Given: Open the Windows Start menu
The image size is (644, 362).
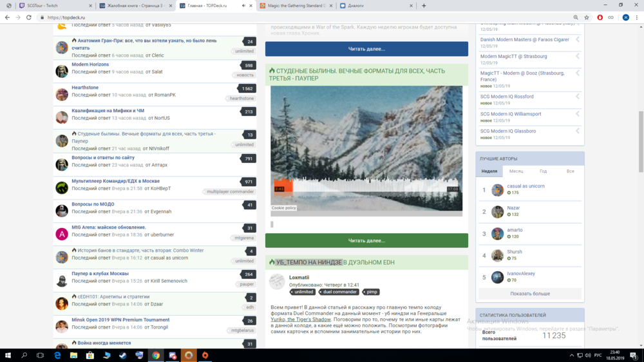Looking at the screenshot, I should pyautogui.click(x=8, y=355).
